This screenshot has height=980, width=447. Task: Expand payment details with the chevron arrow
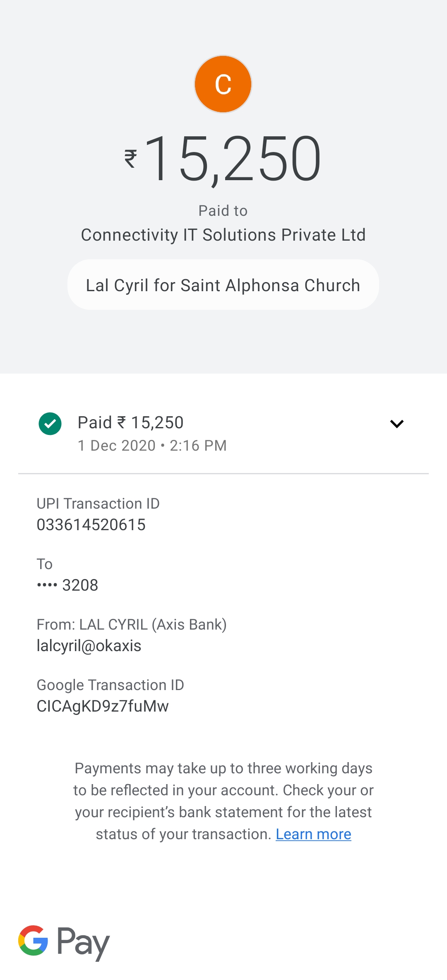(x=397, y=424)
